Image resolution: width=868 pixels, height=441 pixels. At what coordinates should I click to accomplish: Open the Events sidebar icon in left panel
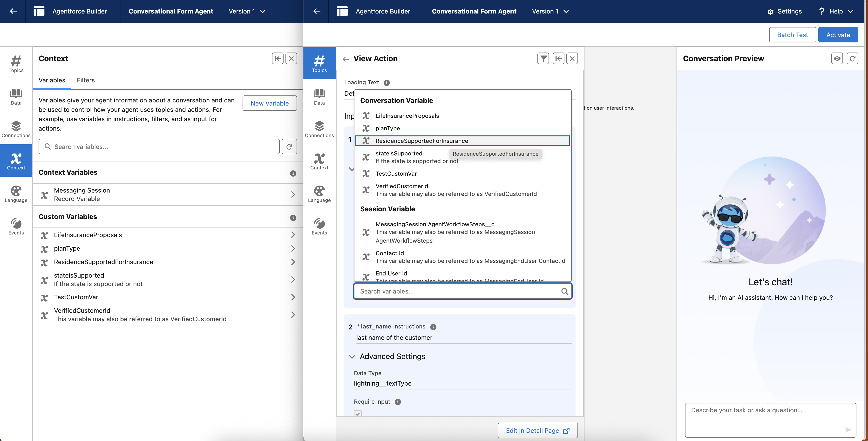[x=16, y=226]
